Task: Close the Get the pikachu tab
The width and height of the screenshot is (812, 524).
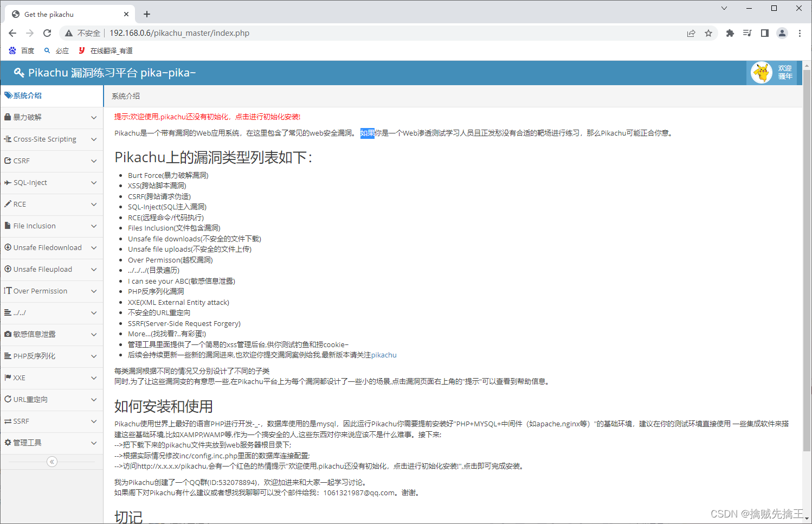Action: coord(126,14)
